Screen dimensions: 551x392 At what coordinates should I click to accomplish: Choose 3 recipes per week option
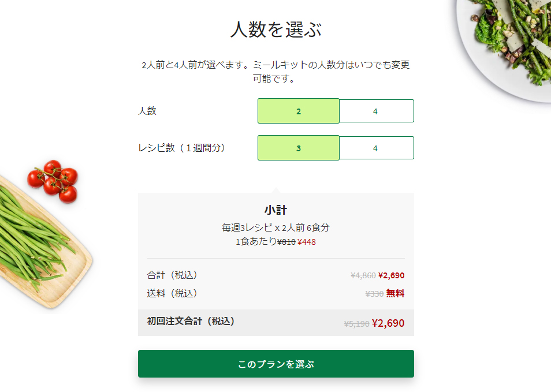point(299,148)
